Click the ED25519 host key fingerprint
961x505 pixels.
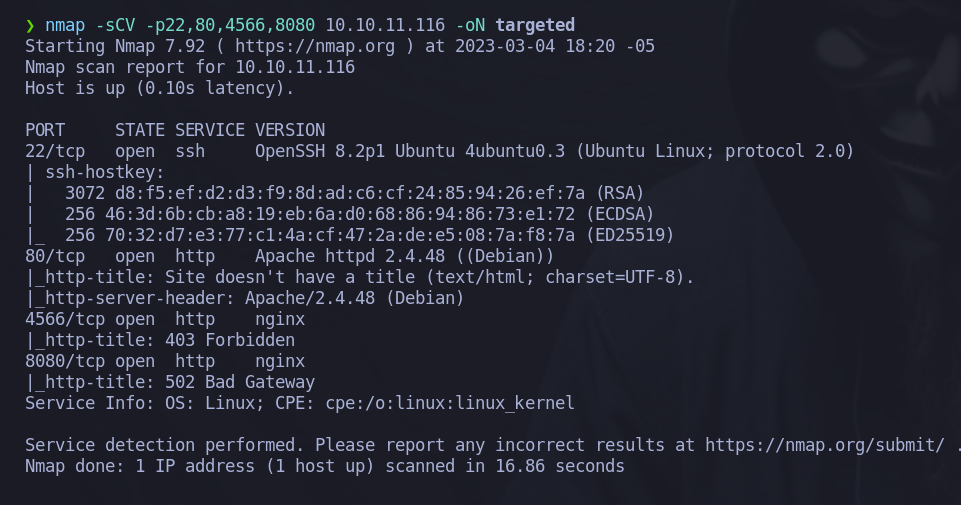pyautogui.click(x=340, y=235)
